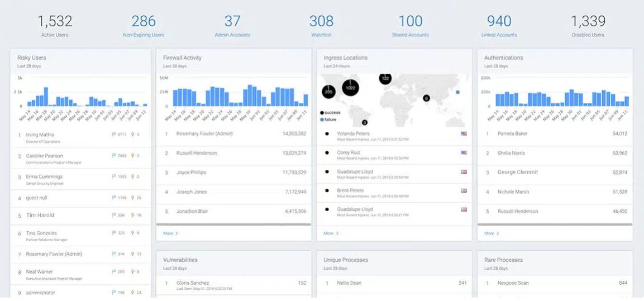
Task: Click the 1,339 Disabled Users count
Action: pyautogui.click(x=588, y=21)
